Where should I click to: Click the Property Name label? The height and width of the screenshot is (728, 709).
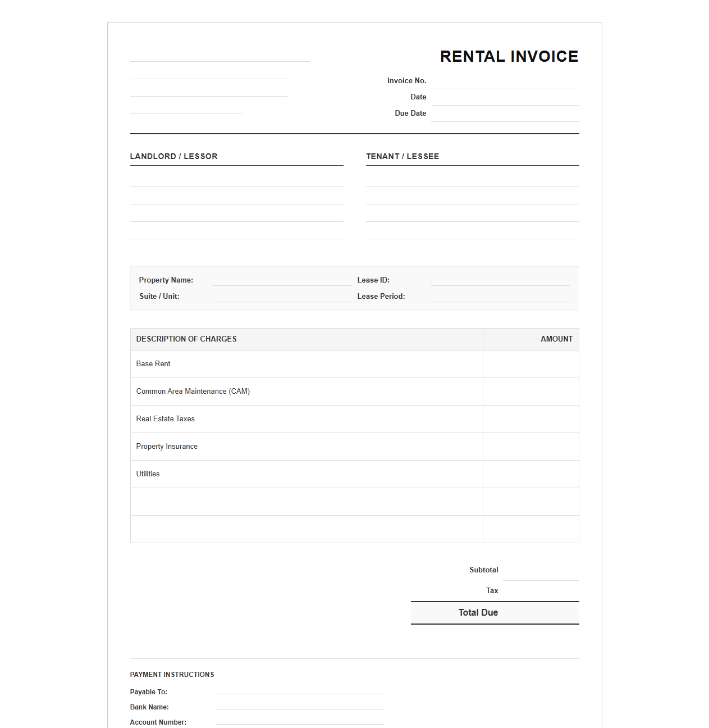tap(166, 280)
